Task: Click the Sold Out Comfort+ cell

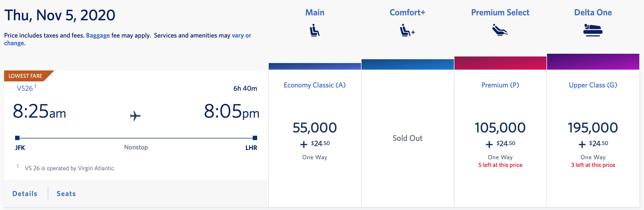Action: point(407,138)
